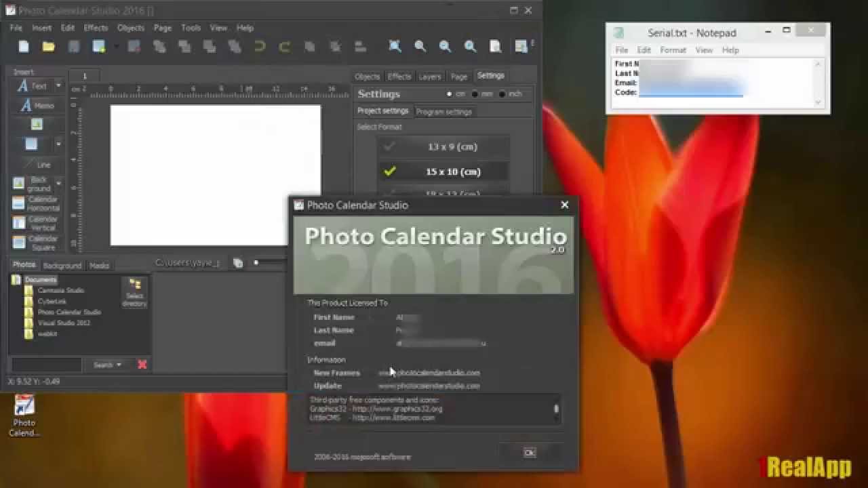Click the greyed-out Save disk icon in the toolbar
The height and width of the screenshot is (488, 868).
73,47
